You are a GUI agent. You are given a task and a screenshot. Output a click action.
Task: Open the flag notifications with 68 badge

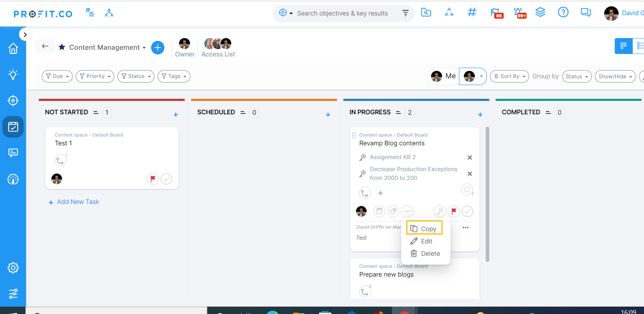click(496, 13)
